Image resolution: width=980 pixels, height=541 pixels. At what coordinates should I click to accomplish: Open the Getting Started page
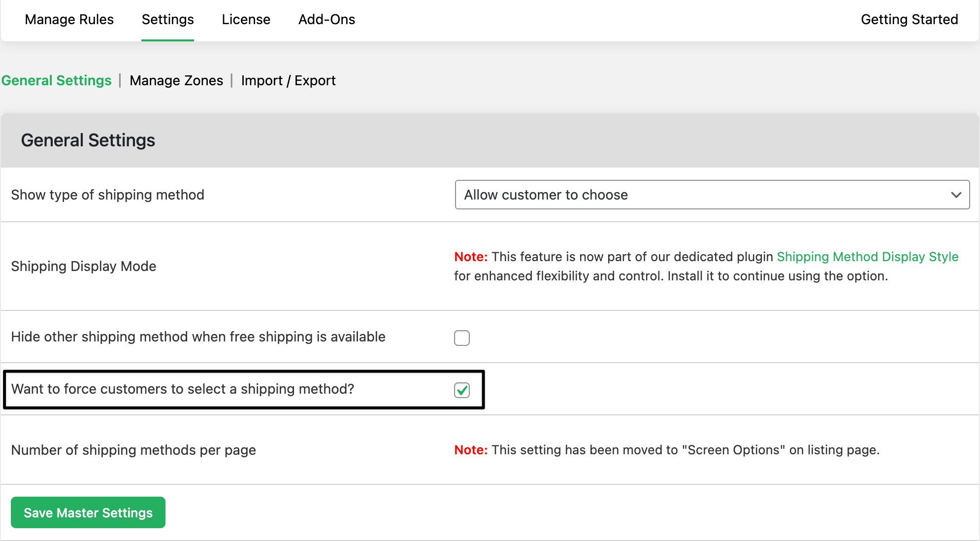click(909, 19)
